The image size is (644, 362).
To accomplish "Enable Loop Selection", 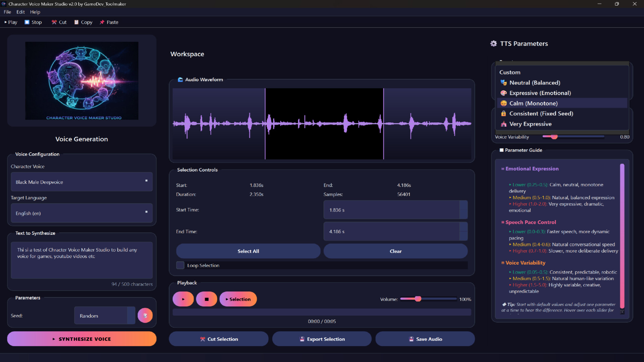I will pos(180,265).
